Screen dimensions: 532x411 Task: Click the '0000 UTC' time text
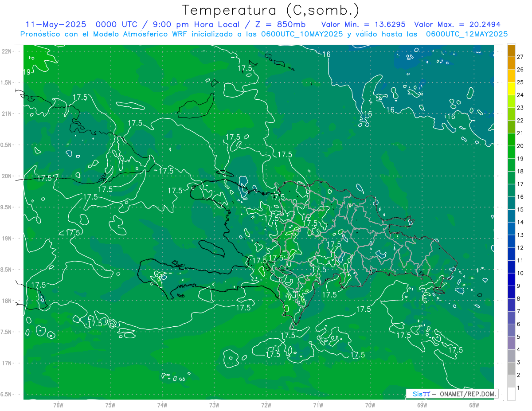point(117,24)
